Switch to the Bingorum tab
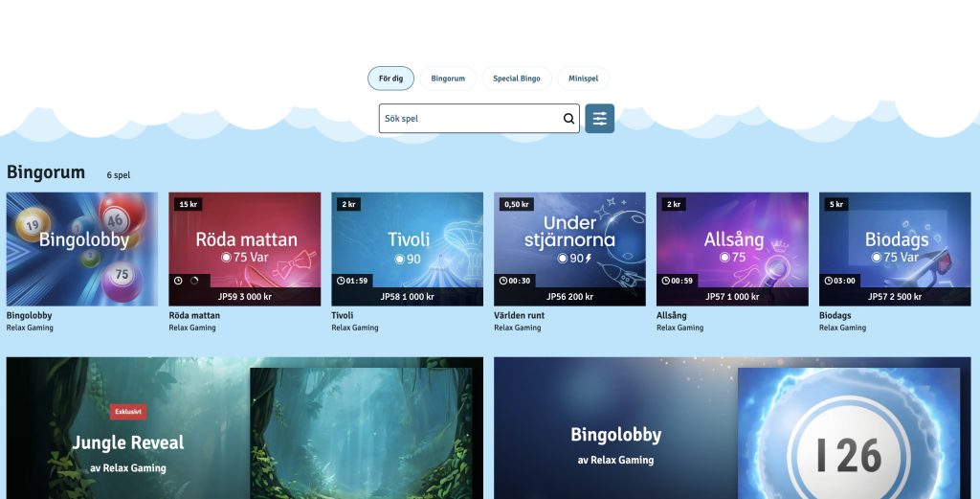980x499 pixels. click(448, 79)
